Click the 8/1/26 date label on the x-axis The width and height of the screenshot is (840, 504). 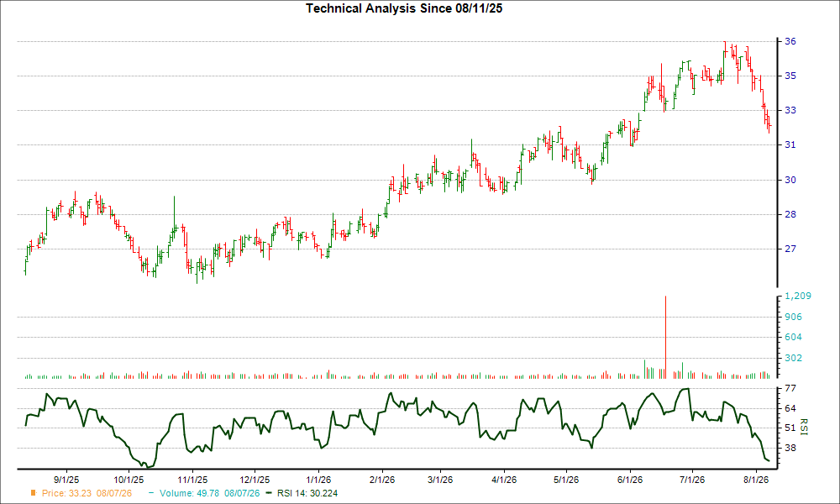click(x=755, y=480)
